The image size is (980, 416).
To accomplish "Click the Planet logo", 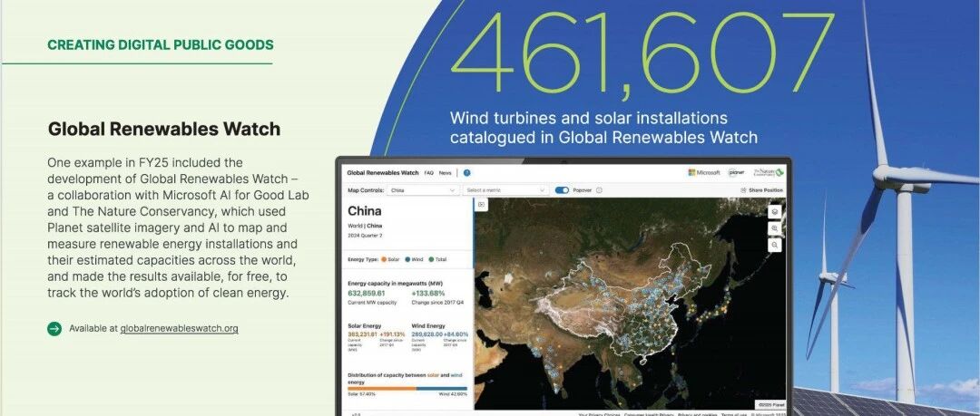I will click(737, 172).
